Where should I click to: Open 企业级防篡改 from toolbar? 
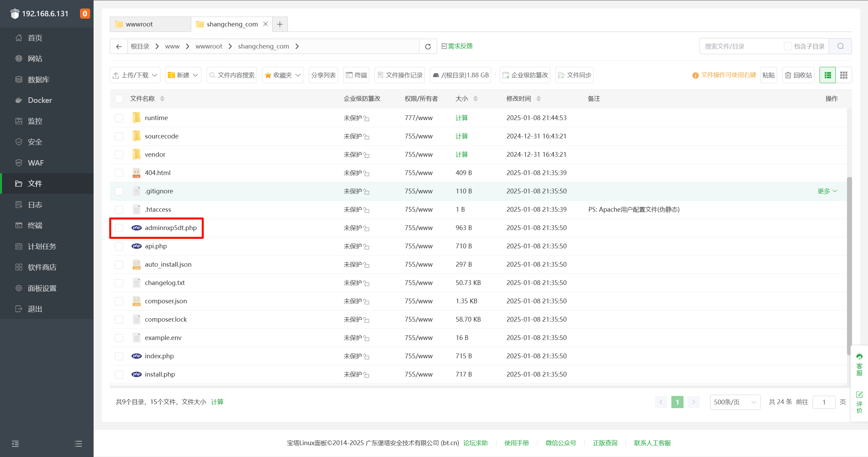(x=525, y=75)
